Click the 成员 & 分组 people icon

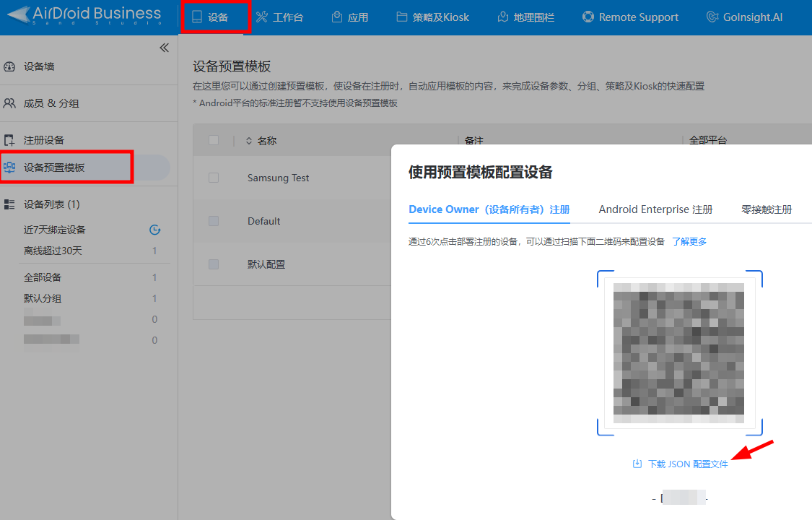[9, 103]
